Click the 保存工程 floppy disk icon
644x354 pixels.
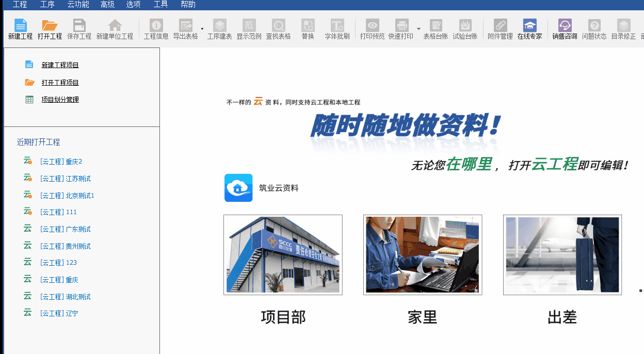(79, 26)
